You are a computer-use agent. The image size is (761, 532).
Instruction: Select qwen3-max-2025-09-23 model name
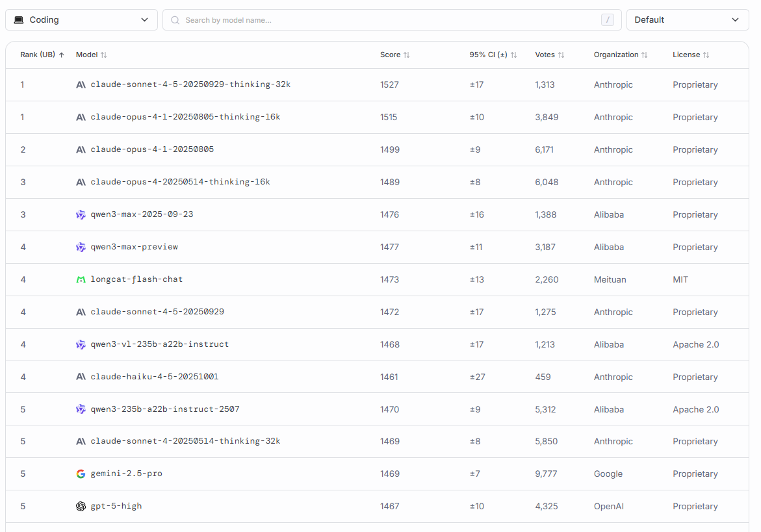click(x=142, y=214)
